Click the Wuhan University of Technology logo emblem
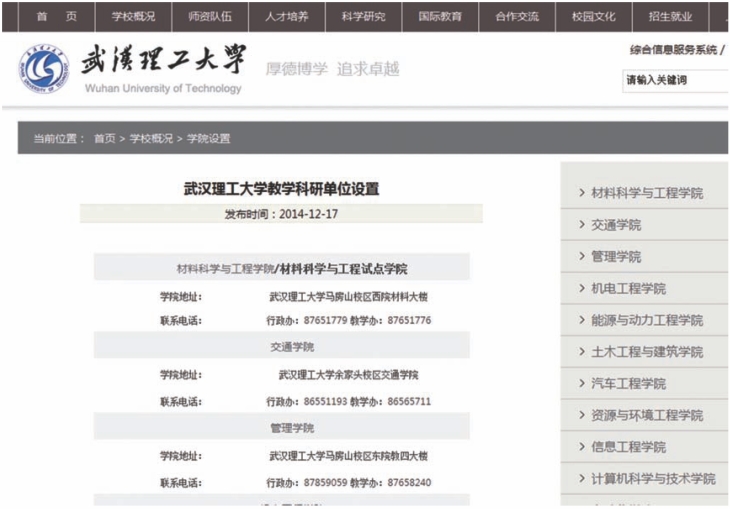Screen dimensions: 730x509 pos(44,69)
